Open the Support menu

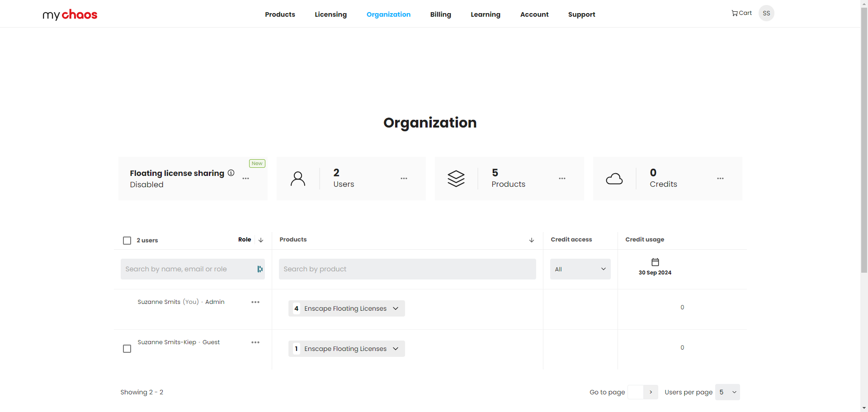[x=582, y=14]
